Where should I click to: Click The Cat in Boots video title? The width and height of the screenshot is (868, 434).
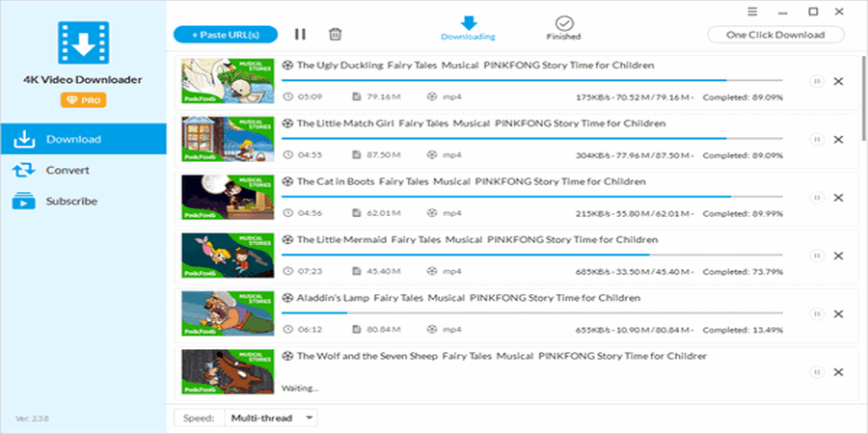click(471, 181)
